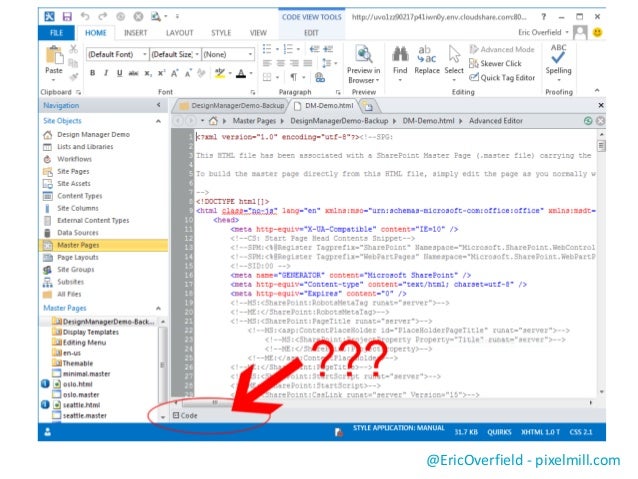Collapse the Navigation pane arrow

pyautogui.click(x=158, y=105)
